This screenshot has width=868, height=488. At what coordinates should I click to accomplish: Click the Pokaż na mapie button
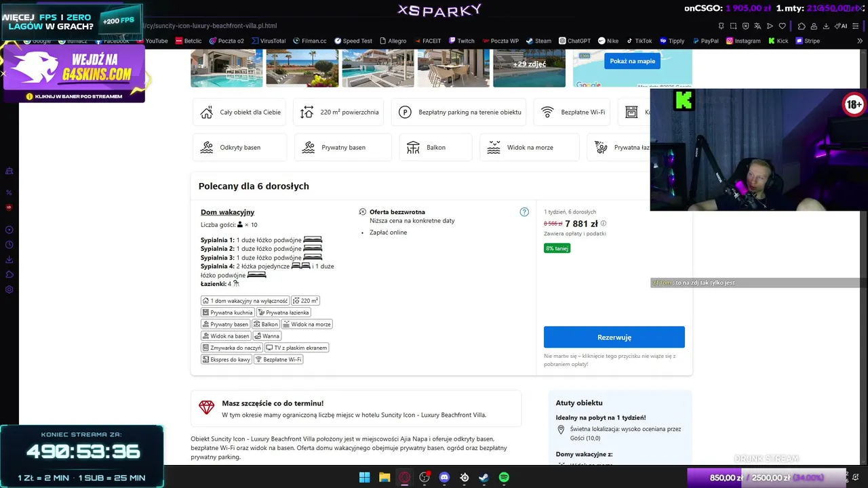point(632,61)
